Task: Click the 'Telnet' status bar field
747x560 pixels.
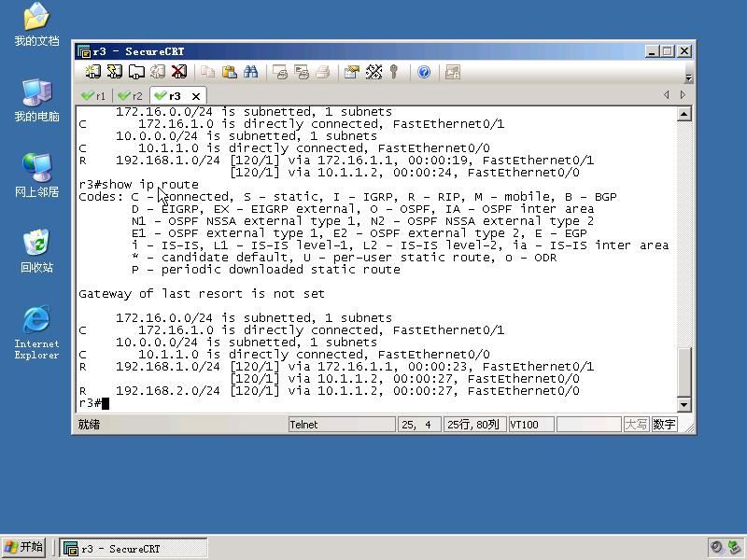Action: [x=342, y=425]
